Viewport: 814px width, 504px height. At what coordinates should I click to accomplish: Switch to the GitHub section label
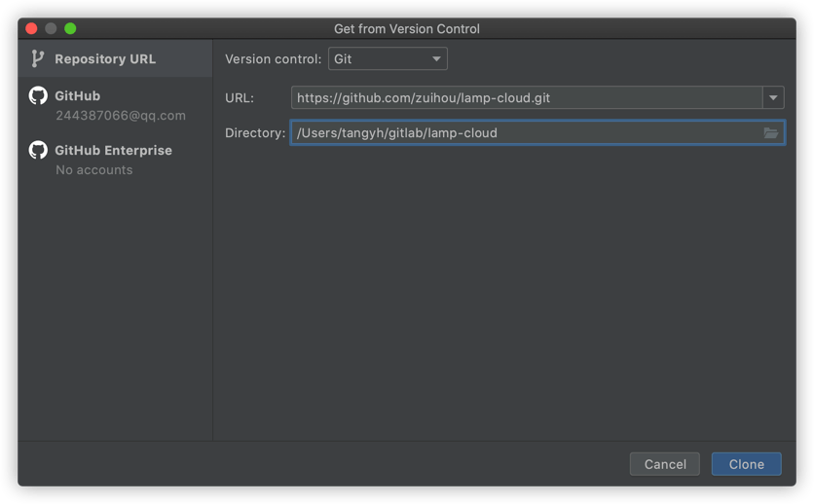click(x=77, y=96)
